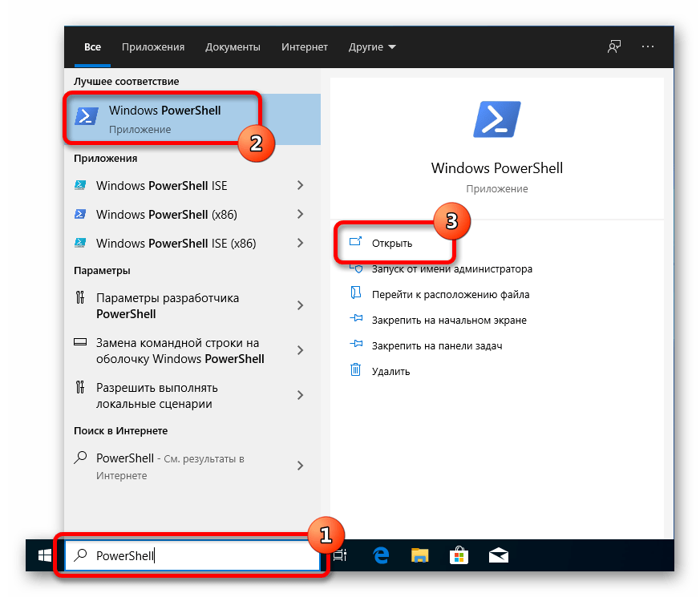This screenshot has width=700, height=597.
Task: Open the Mail app from the taskbar
Action: pyautogui.click(x=498, y=555)
